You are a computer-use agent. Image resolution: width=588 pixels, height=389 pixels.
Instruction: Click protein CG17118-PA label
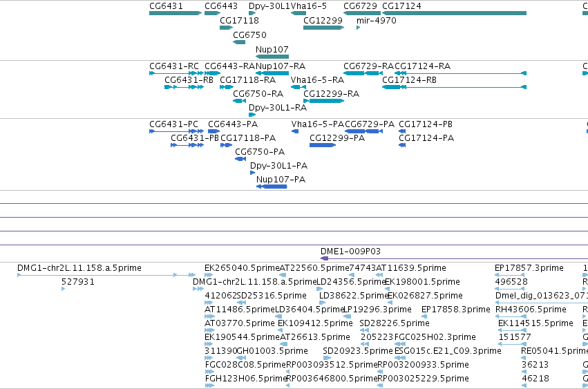[248, 138]
